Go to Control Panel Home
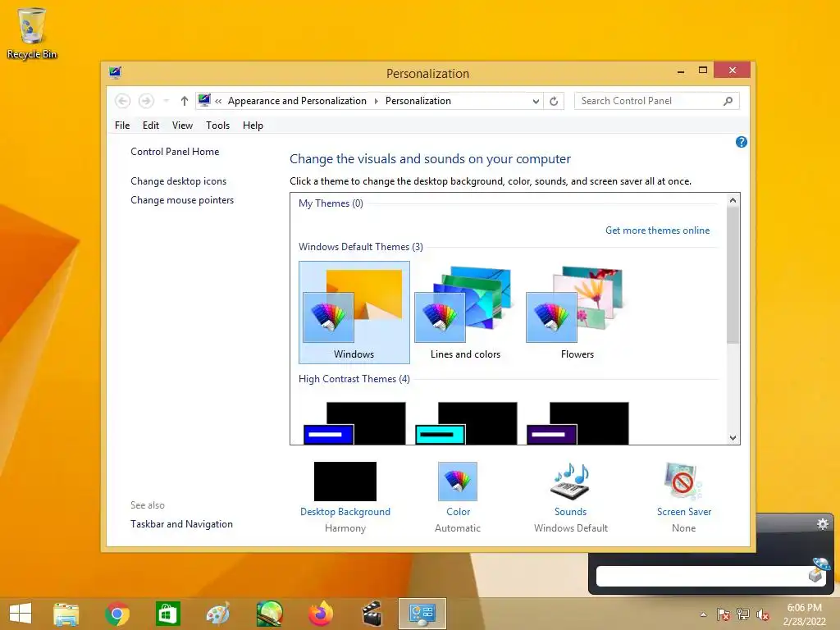840x630 pixels. [x=175, y=152]
